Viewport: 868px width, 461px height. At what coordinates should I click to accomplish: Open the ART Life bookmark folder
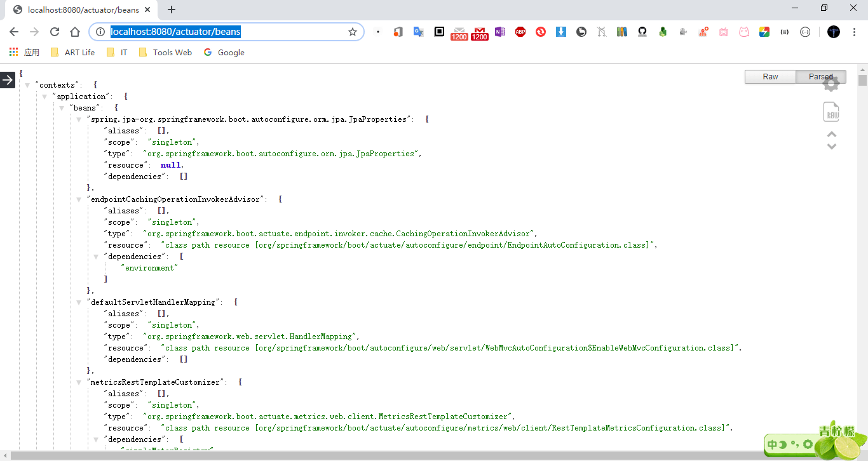point(72,53)
